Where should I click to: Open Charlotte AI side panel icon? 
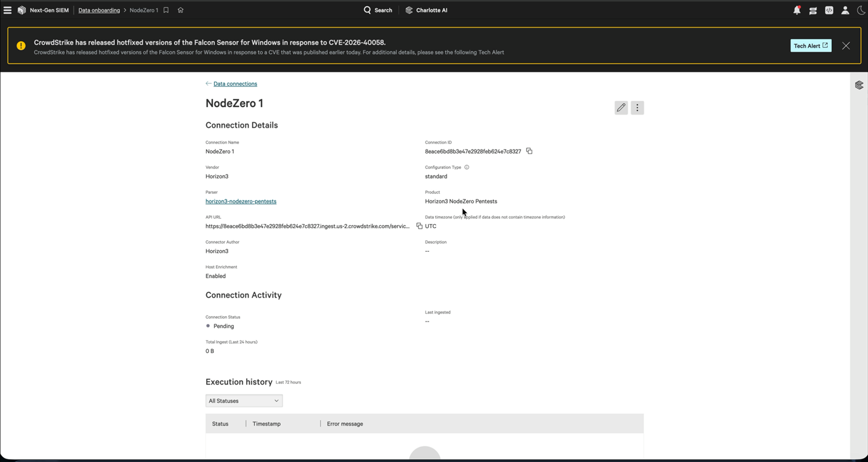tap(859, 85)
